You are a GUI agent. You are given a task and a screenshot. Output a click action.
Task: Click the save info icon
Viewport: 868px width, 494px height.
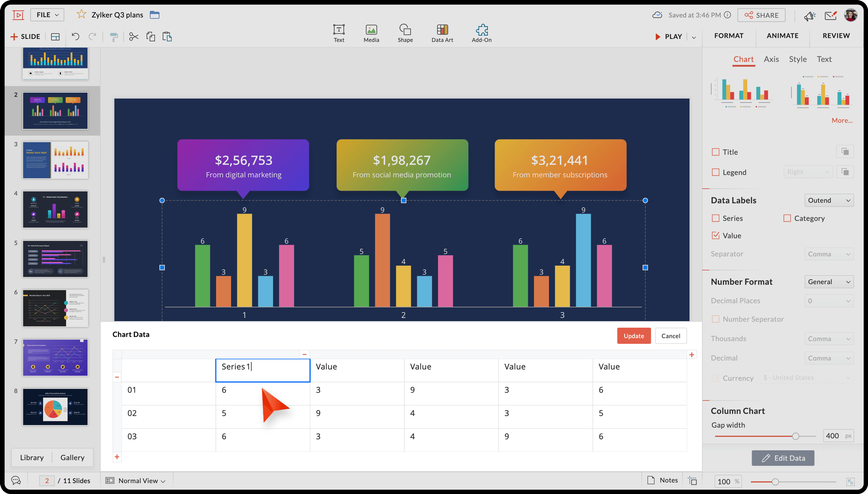pos(727,15)
